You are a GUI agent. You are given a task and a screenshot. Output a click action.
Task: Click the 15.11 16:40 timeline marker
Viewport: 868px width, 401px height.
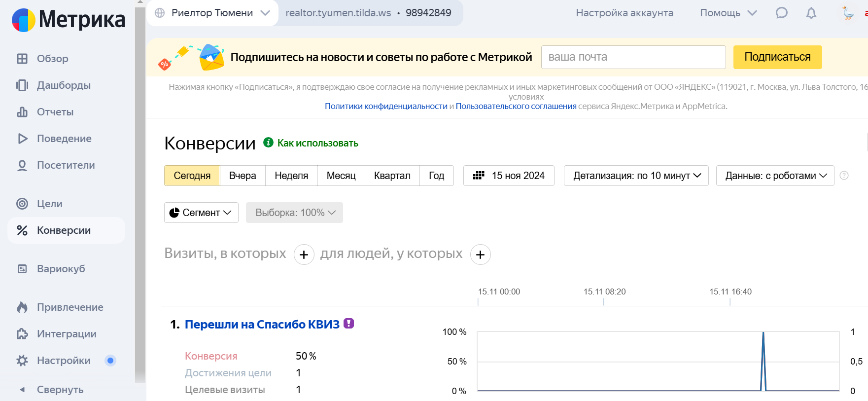tap(730, 292)
